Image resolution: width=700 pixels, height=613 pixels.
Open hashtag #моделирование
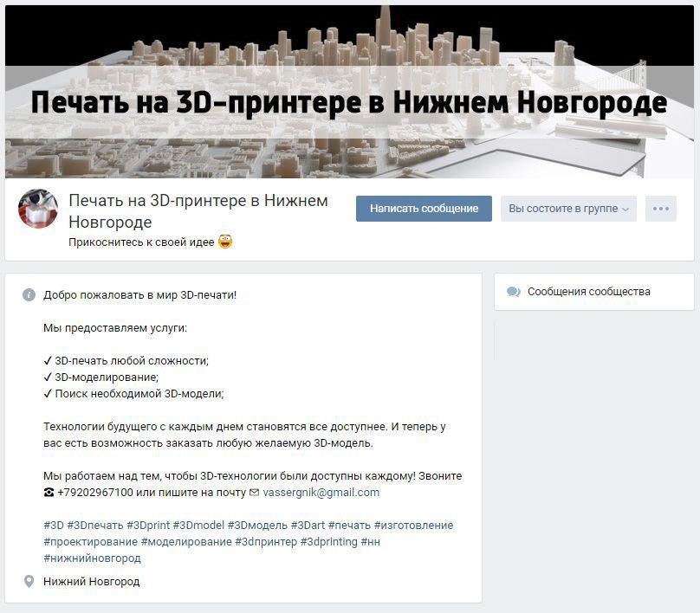(186, 542)
